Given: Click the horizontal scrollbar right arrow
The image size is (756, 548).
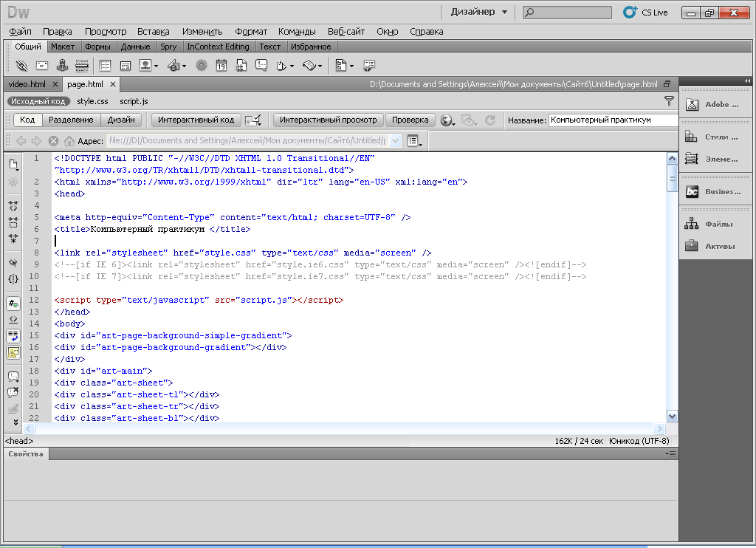Looking at the screenshot, I should click(x=659, y=429).
